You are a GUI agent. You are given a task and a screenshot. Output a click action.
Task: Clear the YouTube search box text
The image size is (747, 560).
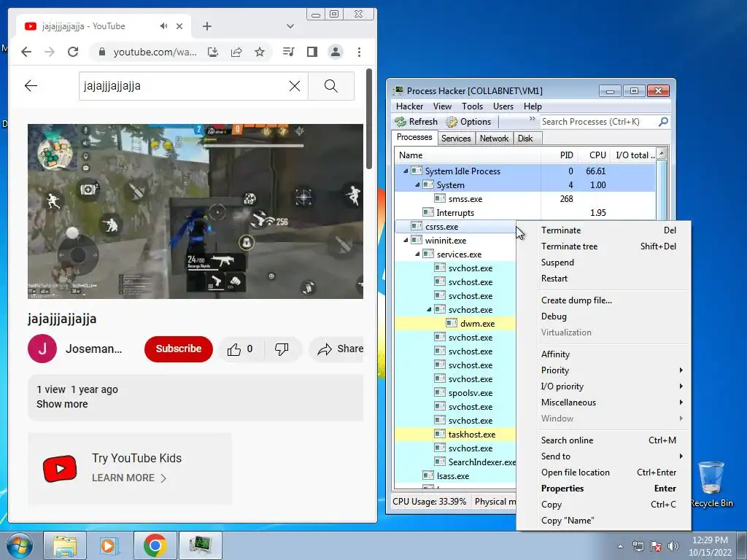click(295, 86)
